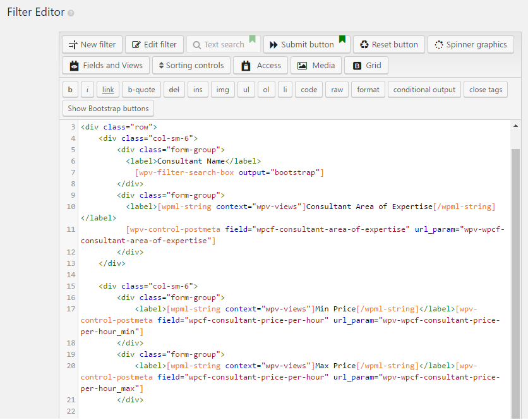Click the img quicktag
The width and height of the screenshot is (528, 420).
coord(222,90)
